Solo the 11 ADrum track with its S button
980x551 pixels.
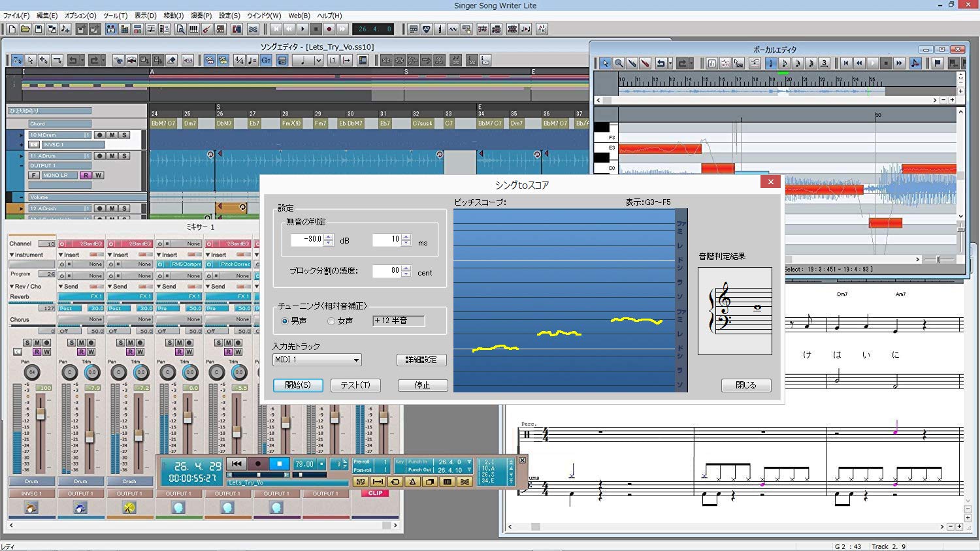[x=124, y=156]
